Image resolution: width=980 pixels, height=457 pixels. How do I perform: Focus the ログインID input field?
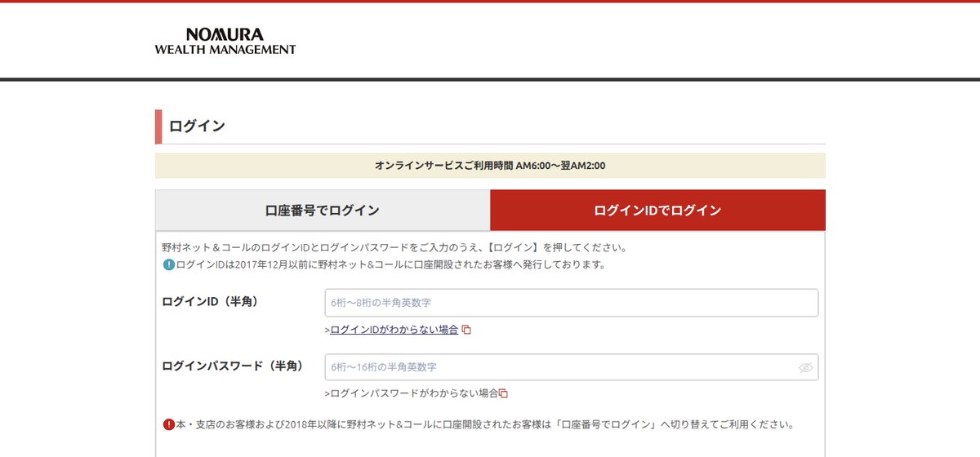pyautogui.click(x=572, y=303)
